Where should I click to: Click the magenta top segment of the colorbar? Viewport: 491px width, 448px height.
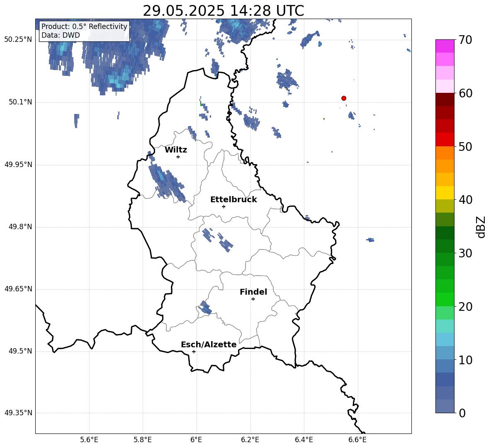(445, 46)
